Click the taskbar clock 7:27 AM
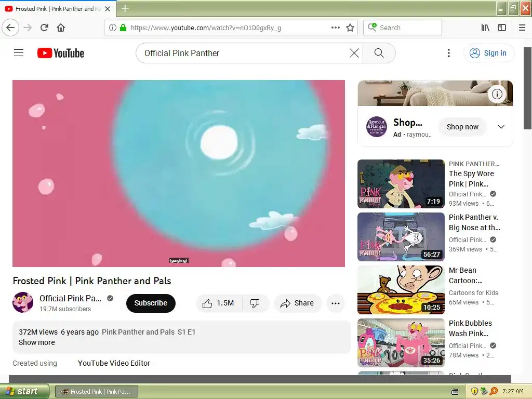This screenshot has width=532, height=399. pyautogui.click(x=513, y=391)
